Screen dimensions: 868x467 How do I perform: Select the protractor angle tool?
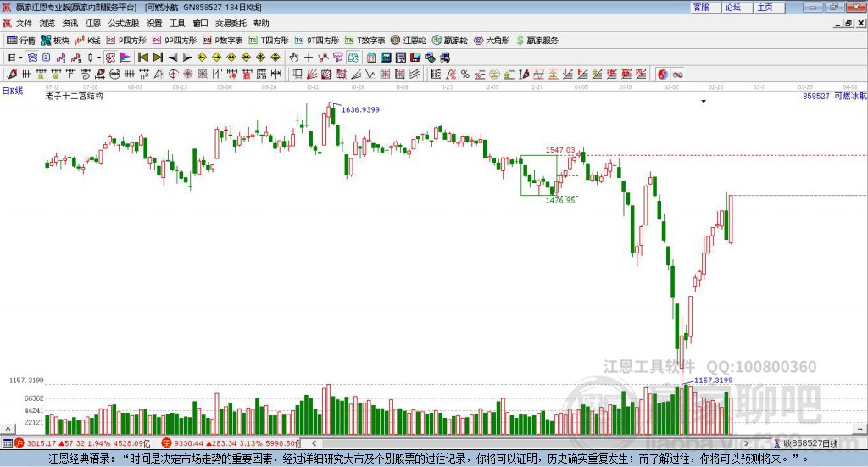pos(159,74)
